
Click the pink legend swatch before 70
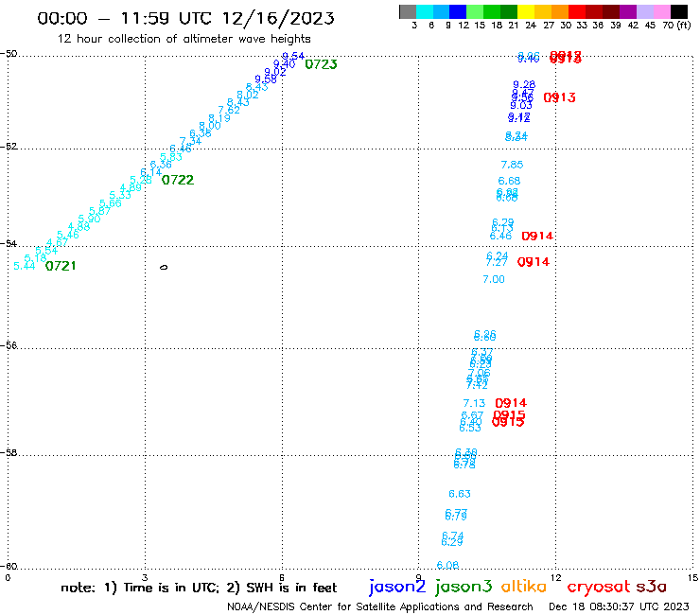pos(662,11)
